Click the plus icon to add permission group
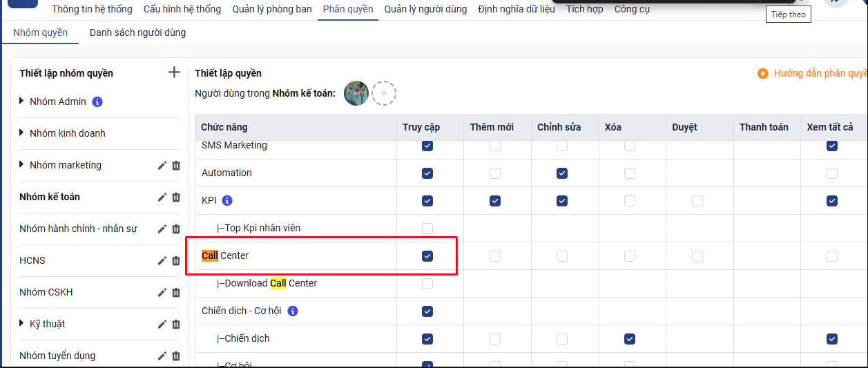This screenshot has height=368, width=868. click(174, 72)
